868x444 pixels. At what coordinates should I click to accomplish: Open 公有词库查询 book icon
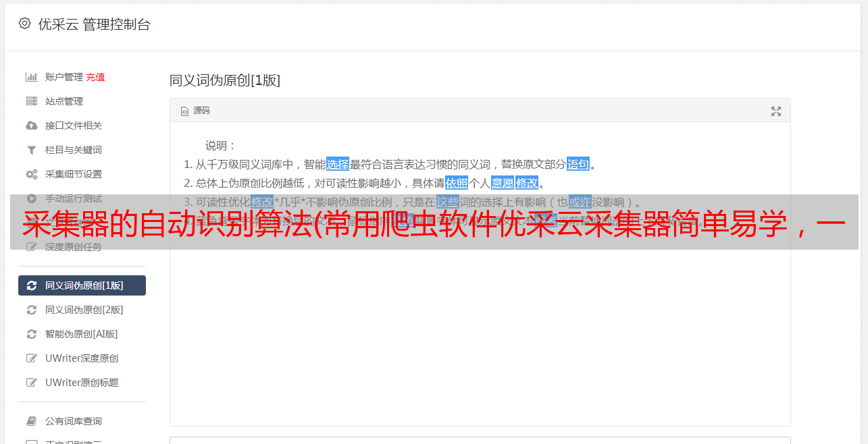point(31,421)
